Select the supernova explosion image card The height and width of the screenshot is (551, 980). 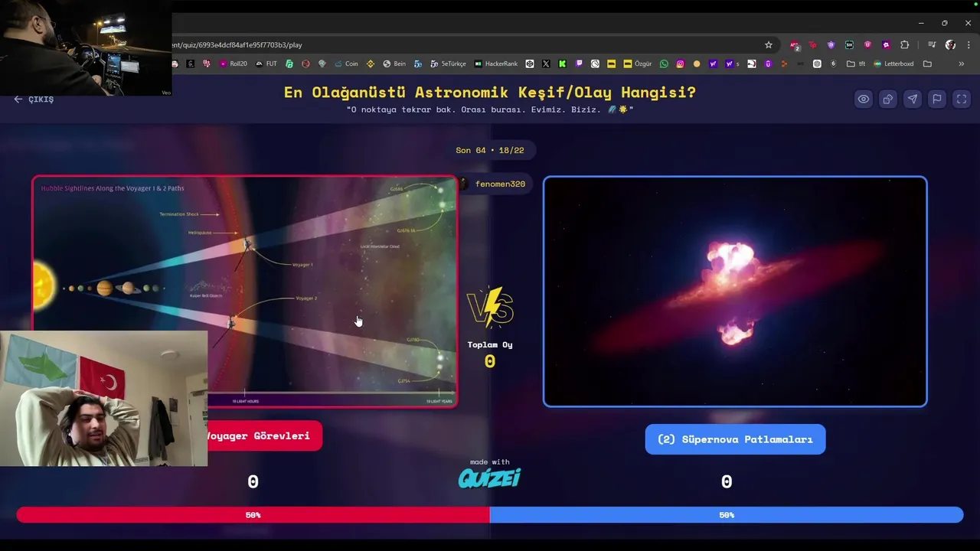735,292
